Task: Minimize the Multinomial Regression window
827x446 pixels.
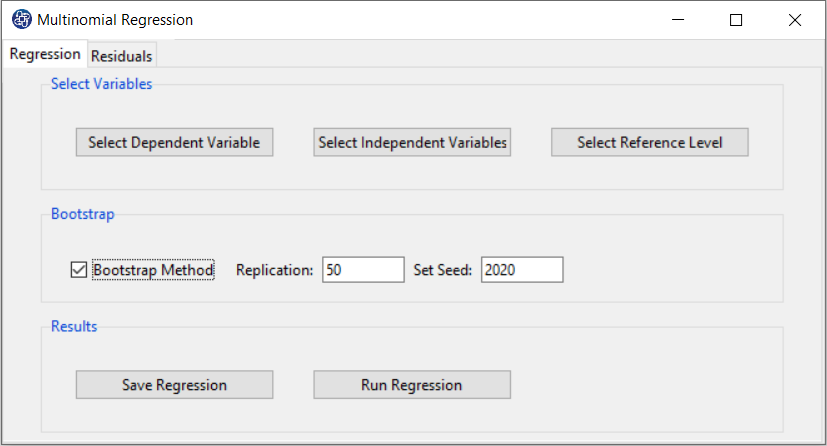Action: tap(679, 20)
